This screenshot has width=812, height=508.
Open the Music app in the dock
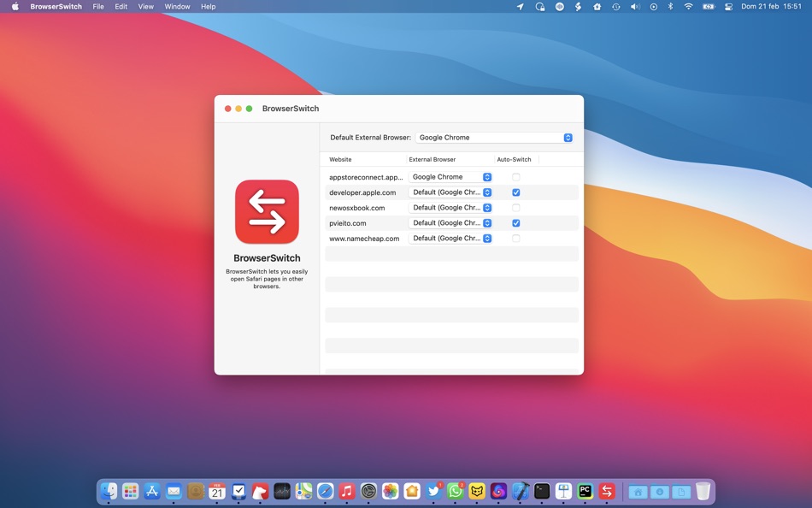coord(347,490)
